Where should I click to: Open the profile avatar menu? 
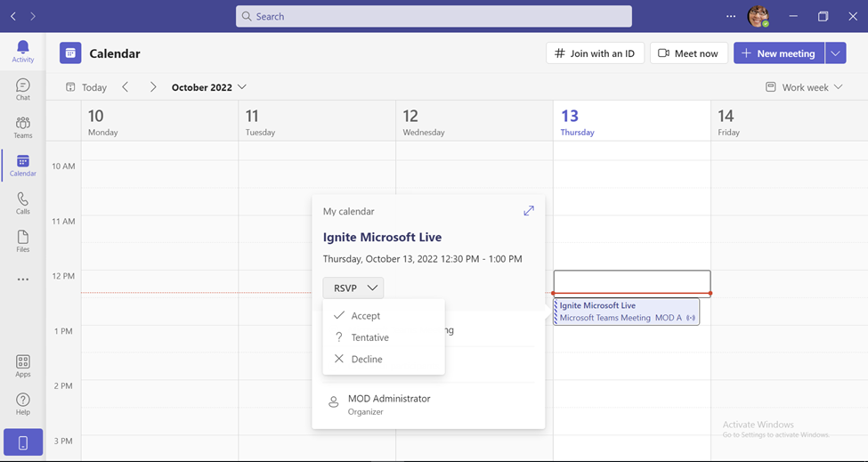pyautogui.click(x=758, y=17)
